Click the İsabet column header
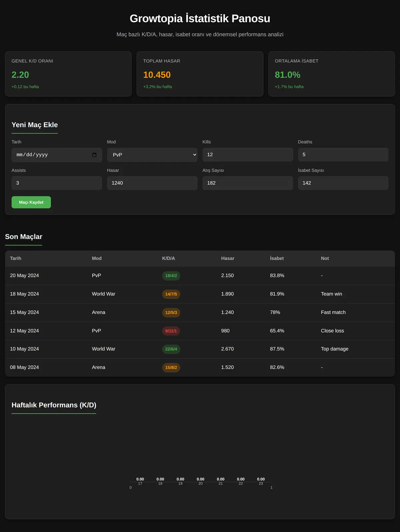Image resolution: width=400 pixels, height=532 pixels. point(277,259)
